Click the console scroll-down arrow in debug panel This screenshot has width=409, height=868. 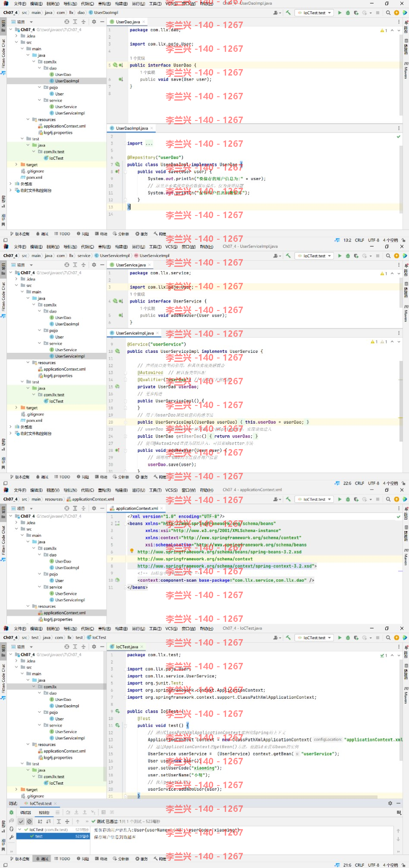398,839
